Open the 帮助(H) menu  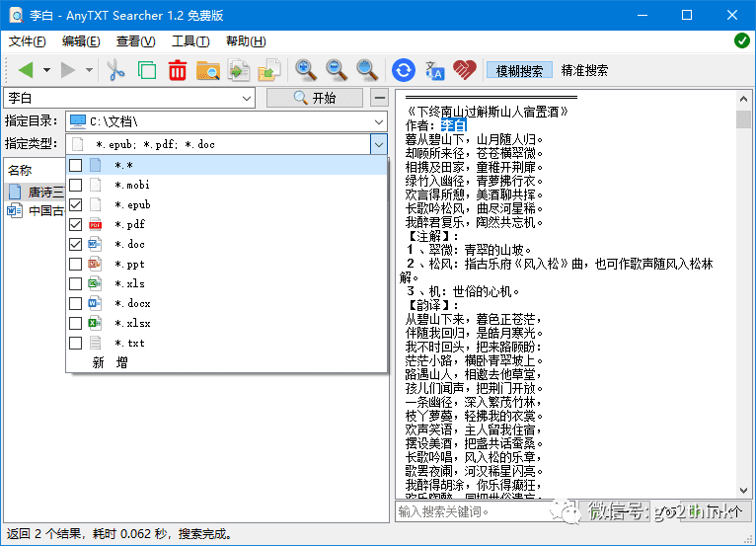coord(246,41)
